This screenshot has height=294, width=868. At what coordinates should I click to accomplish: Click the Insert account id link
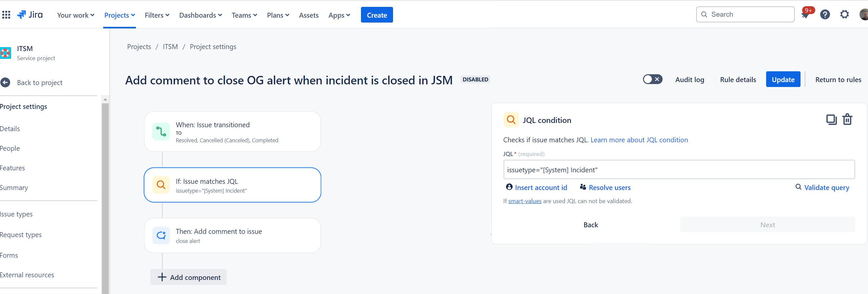coord(541,187)
